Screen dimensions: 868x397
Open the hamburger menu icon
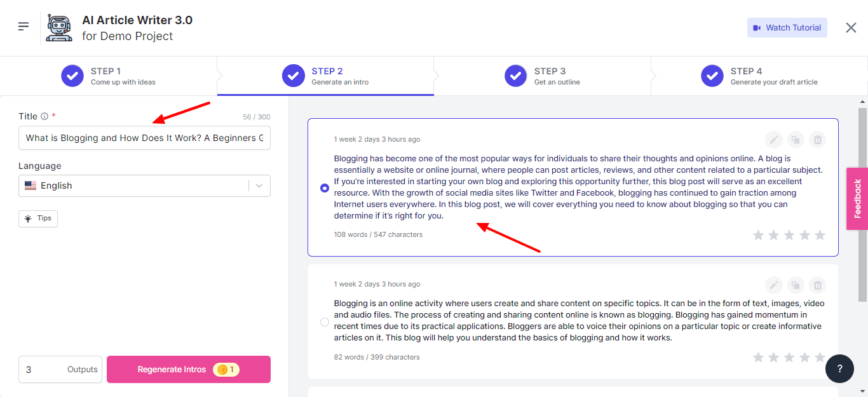24,27
